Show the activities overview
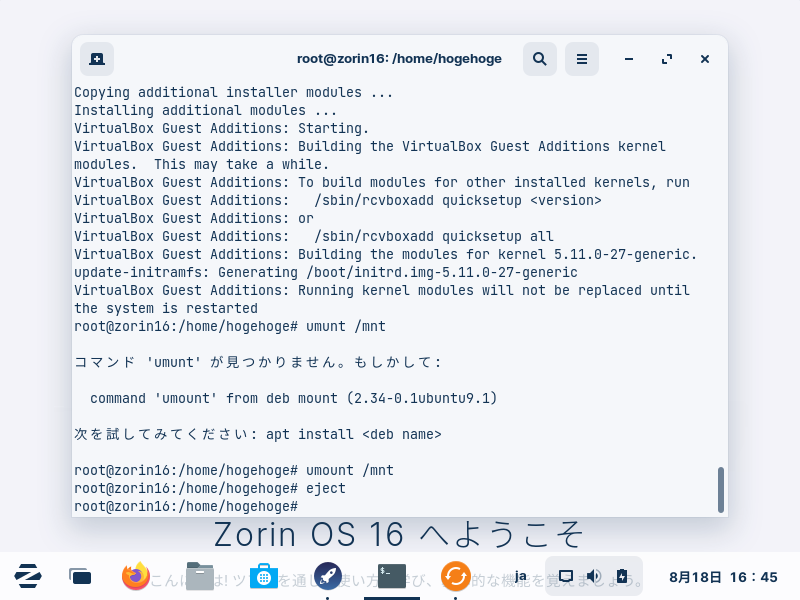 click(x=80, y=577)
